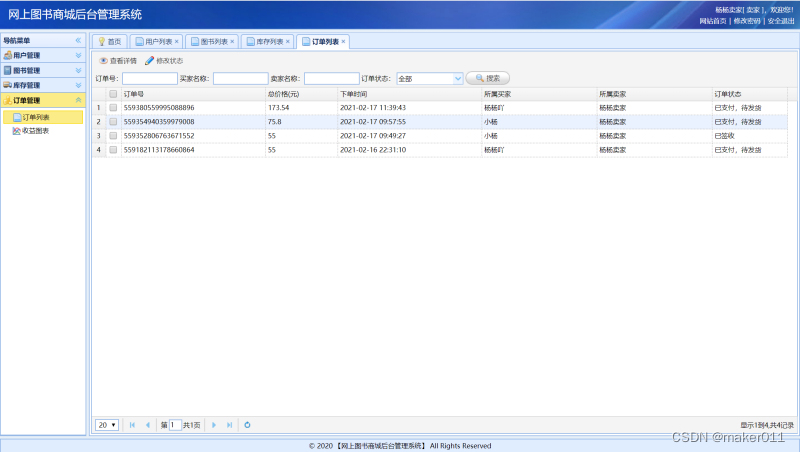This screenshot has height=452, width=800.
Task: Click the 买家名称 input field
Action: (x=240, y=79)
